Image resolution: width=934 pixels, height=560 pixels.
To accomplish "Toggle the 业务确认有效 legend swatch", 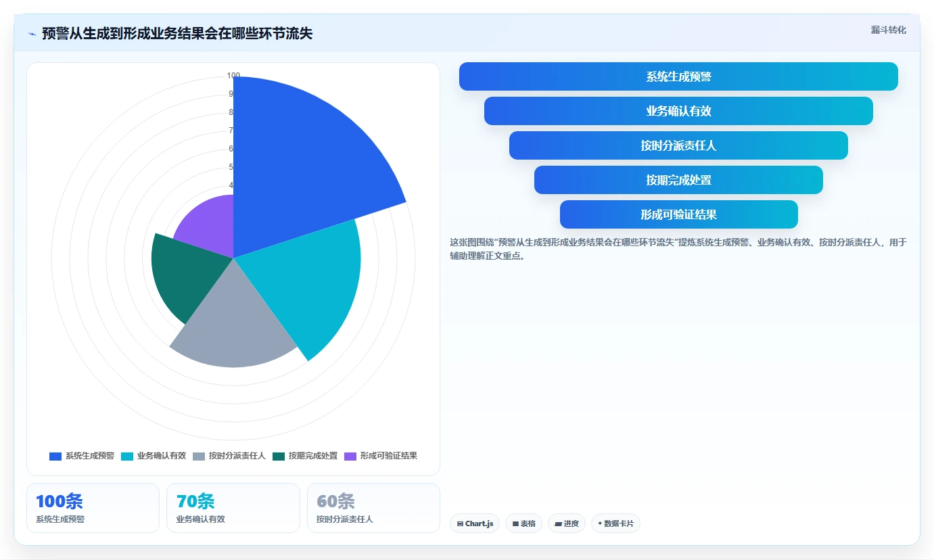I will coord(127,456).
